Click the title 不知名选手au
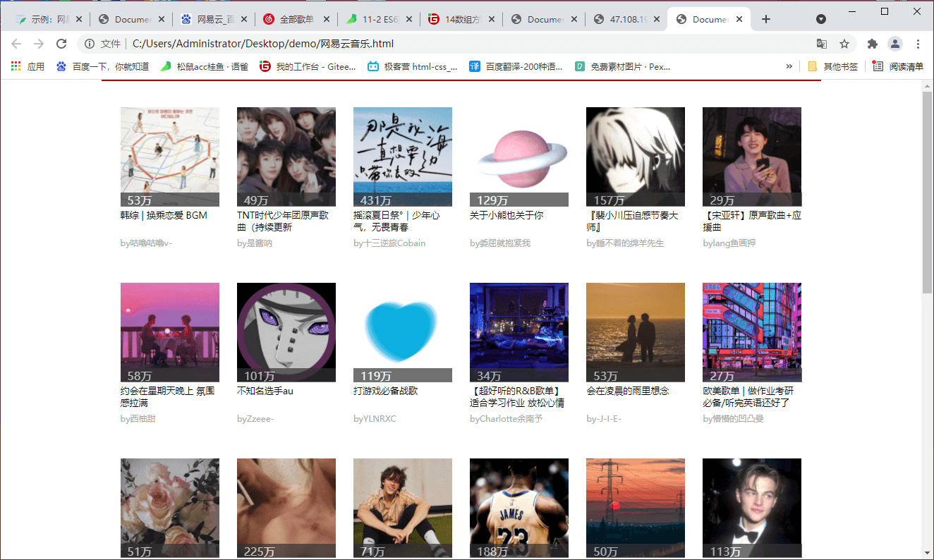The width and height of the screenshot is (934, 560). [x=265, y=391]
